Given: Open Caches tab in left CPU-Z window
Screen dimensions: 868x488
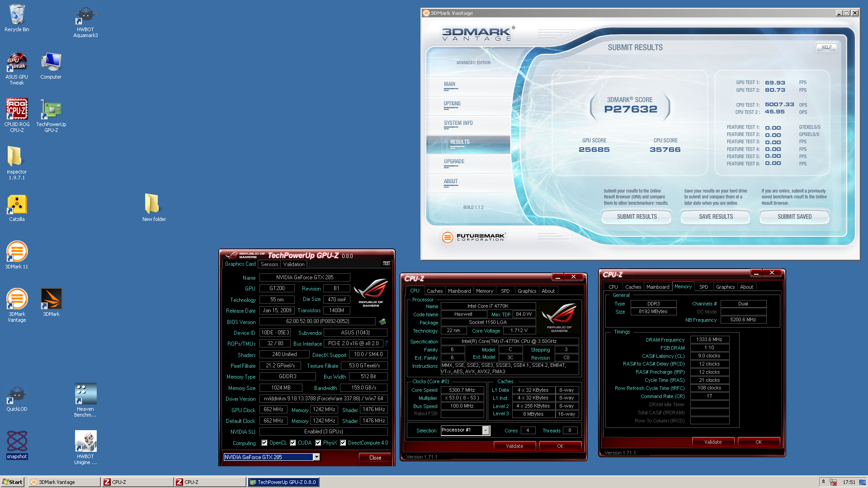Looking at the screenshot, I should point(435,291).
